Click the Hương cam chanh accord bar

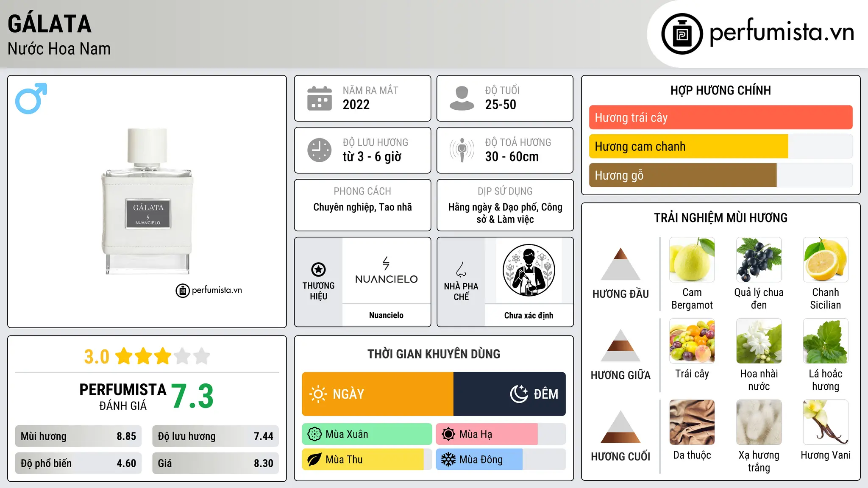pos(721,146)
